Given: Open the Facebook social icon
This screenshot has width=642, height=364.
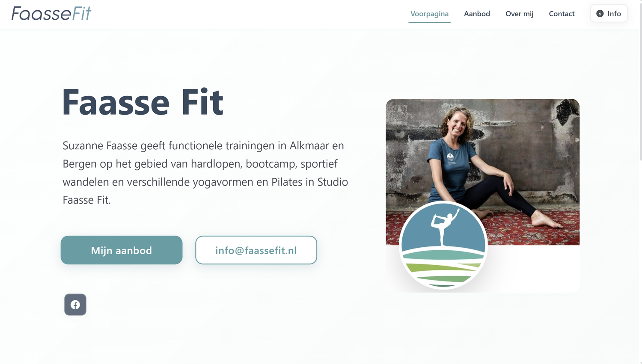Looking at the screenshot, I should click(x=75, y=305).
